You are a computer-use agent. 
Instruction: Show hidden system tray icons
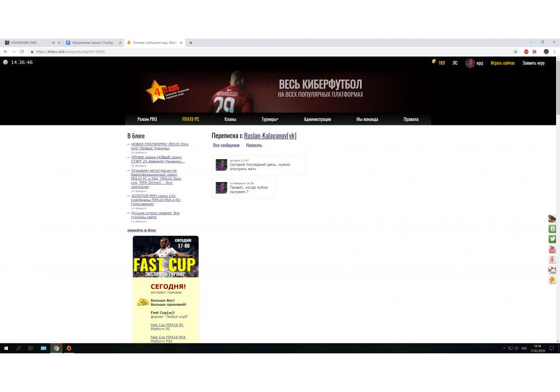click(504, 348)
